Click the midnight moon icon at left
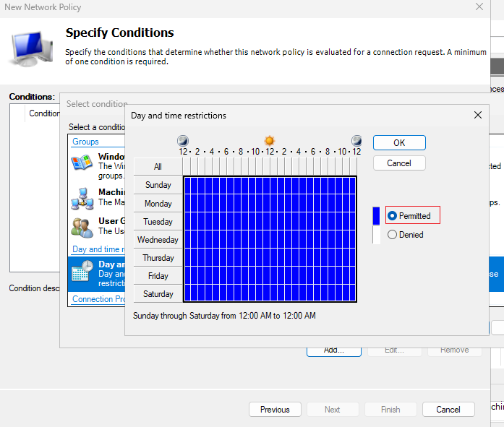 click(x=183, y=141)
